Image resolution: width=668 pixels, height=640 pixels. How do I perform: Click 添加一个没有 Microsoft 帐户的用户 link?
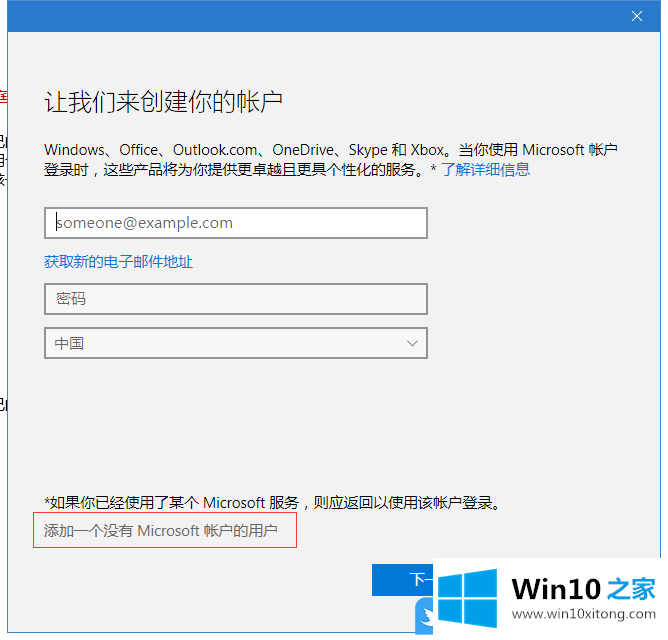click(x=160, y=530)
